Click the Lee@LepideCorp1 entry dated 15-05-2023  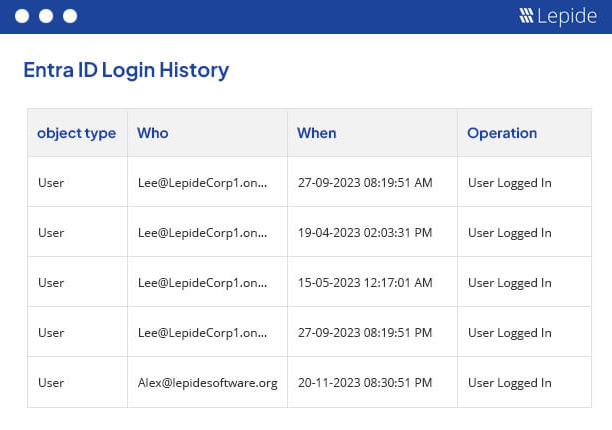203,283
